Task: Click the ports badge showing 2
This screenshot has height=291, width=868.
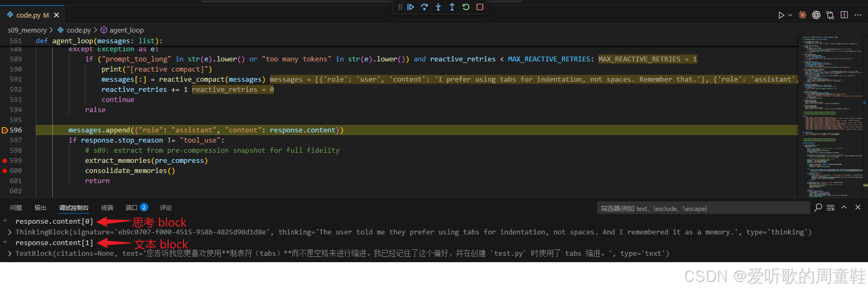Action: (x=144, y=207)
